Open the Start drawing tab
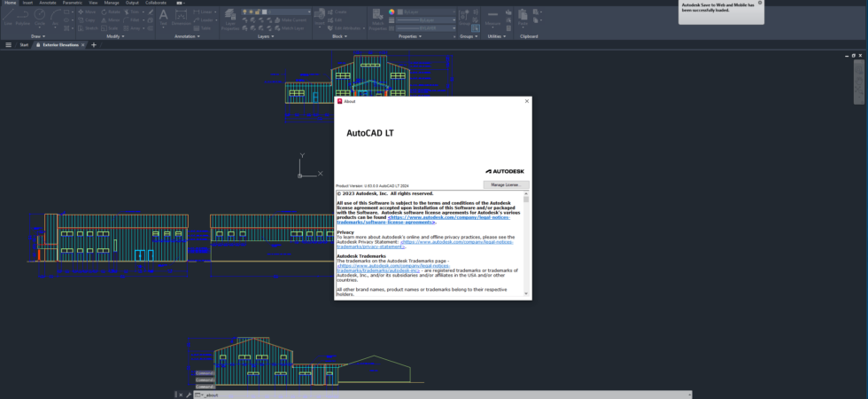Viewport: 868px width, 399px height. pos(24,45)
